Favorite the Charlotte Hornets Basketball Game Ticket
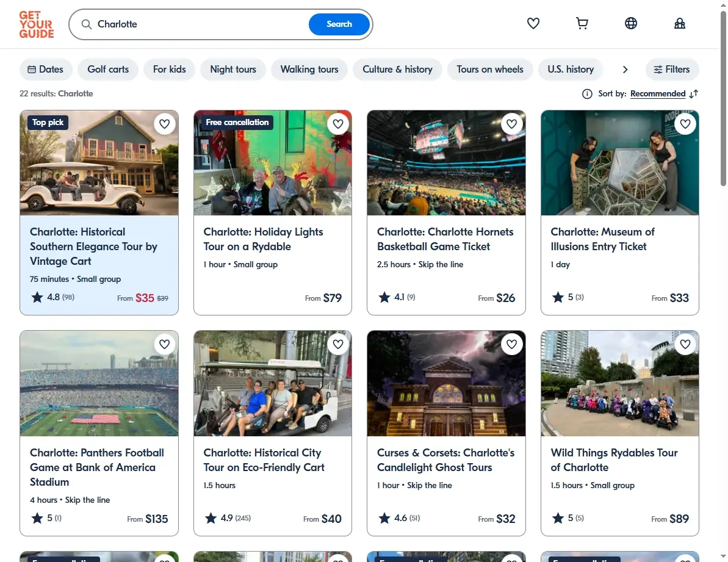The width and height of the screenshot is (728, 562). pos(511,124)
